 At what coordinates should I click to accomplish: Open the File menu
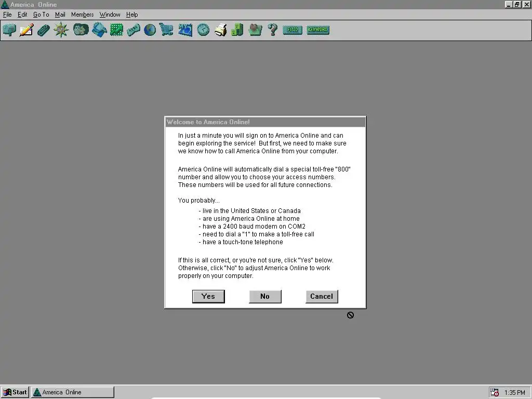[x=7, y=15]
